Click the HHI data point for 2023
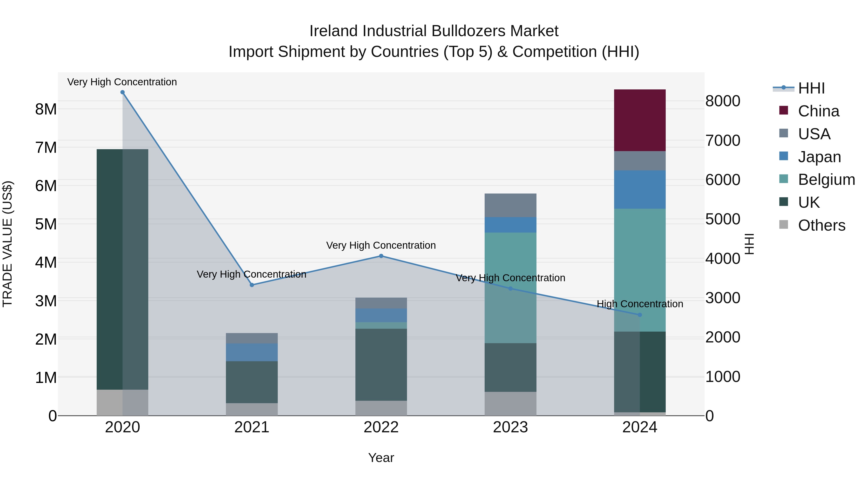 coord(510,289)
